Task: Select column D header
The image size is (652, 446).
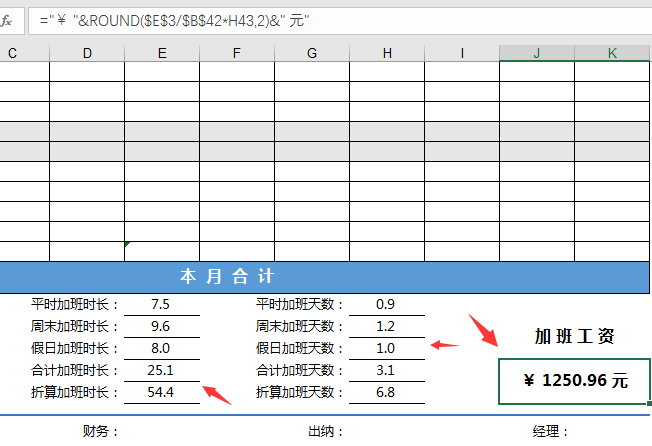Action: click(87, 53)
